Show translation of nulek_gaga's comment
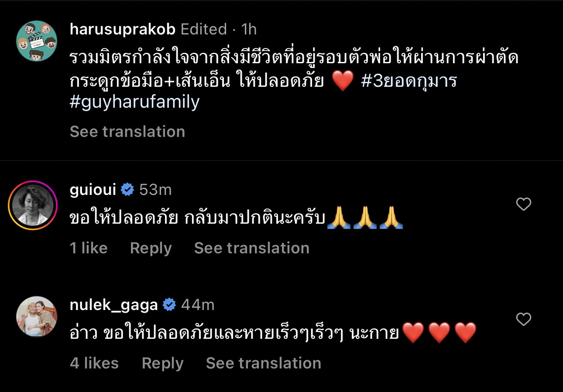Screen dimensions: 563x392 tap(264, 363)
